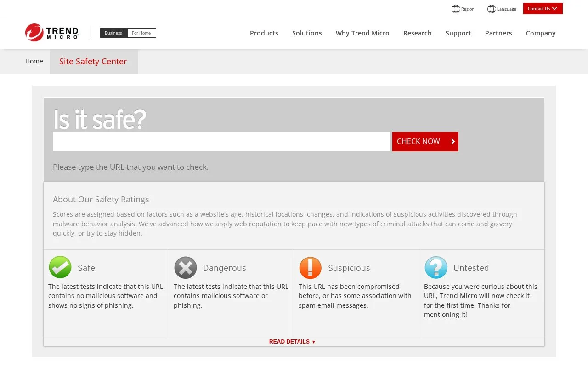The height and width of the screenshot is (368, 588).
Task: Click the 'Dangerous' rating heading
Action: tap(225, 268)
